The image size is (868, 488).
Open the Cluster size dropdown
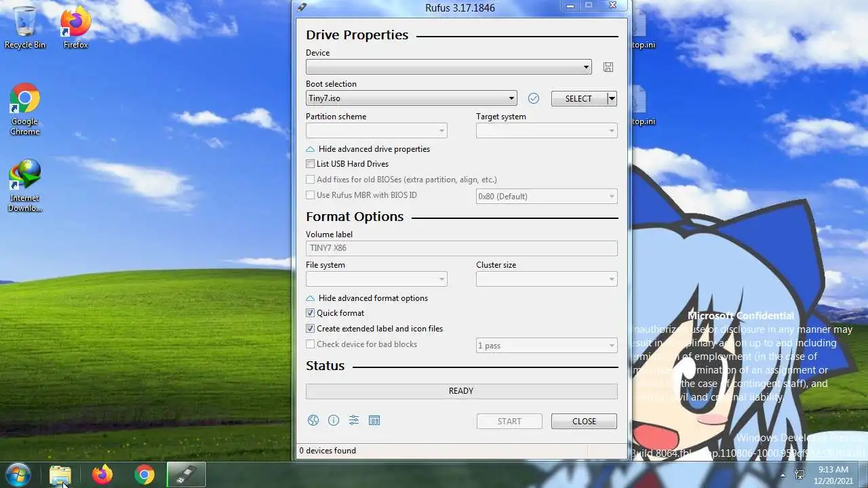click(x=547, y=279)
